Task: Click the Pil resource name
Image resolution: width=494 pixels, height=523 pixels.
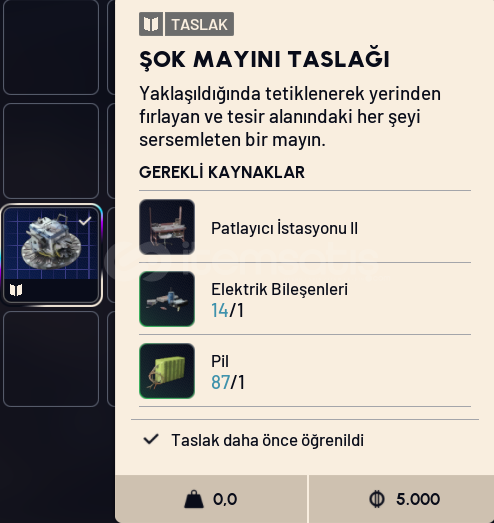Action: click(220, 361)
